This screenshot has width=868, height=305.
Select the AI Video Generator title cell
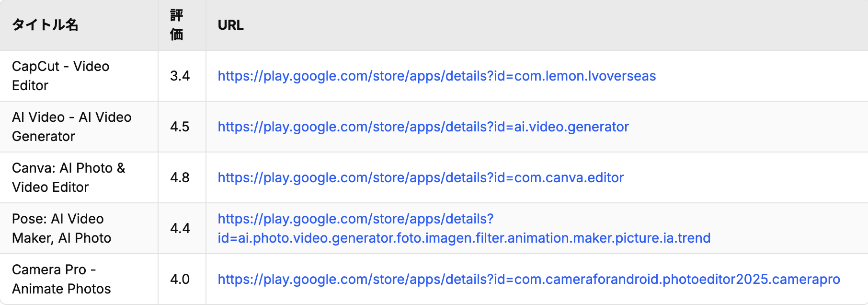pos(71,127)
